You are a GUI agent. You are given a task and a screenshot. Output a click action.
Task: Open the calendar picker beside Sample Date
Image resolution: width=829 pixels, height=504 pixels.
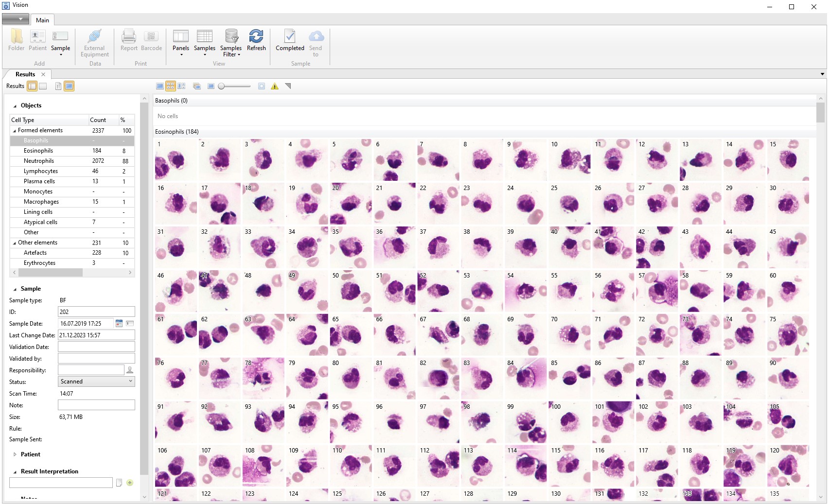[x=119, y=324]
